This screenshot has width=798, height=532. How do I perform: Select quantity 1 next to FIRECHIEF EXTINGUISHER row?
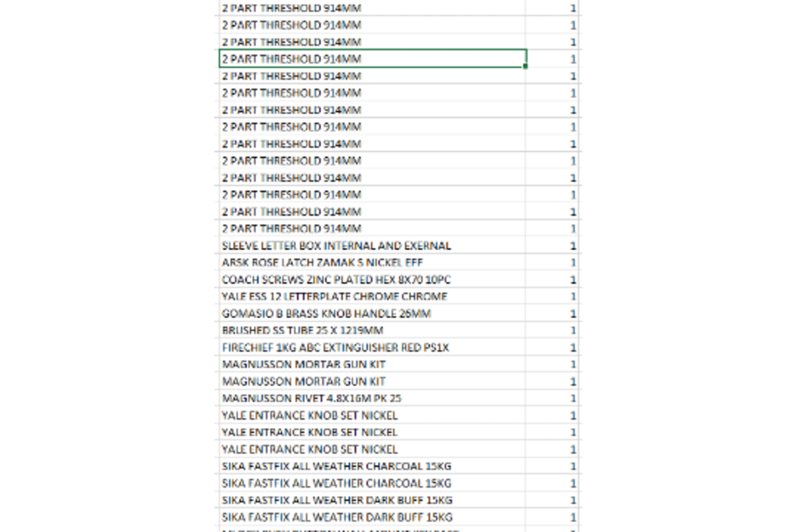tap(552, 347)
